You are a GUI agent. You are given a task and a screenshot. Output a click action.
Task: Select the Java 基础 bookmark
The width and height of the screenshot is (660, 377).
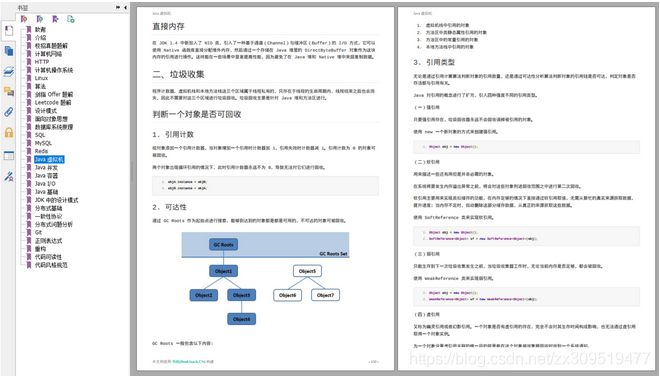tap(46, 192)
